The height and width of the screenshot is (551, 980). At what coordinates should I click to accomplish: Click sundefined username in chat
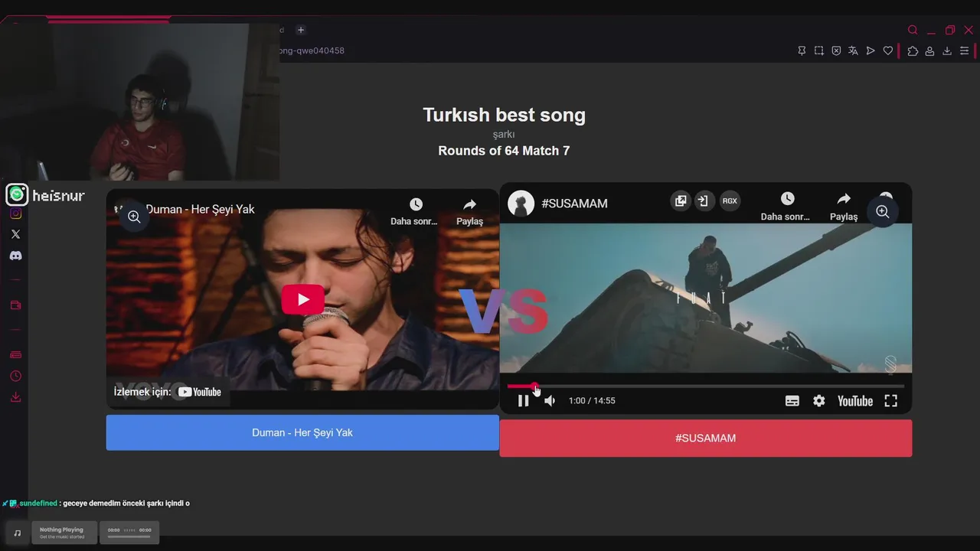pyautogui.click(x=38, y=504)
